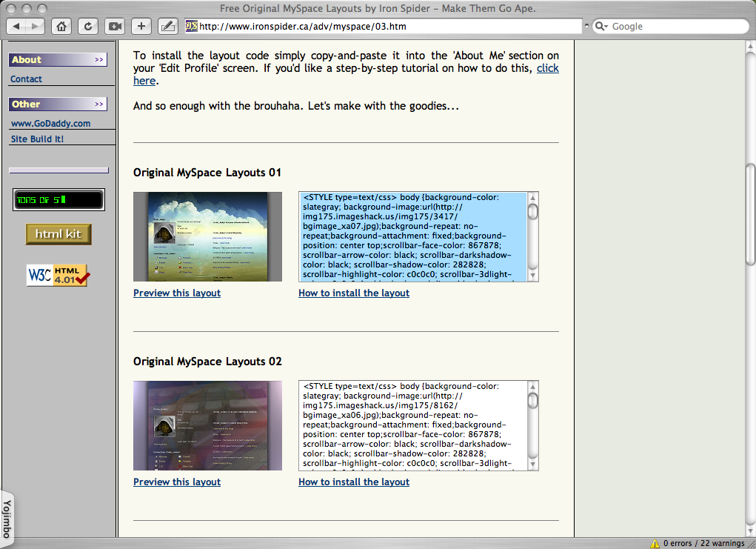Expand the Other sidebar menu
The image size is (756, 549).
click(x=58, y=104)
